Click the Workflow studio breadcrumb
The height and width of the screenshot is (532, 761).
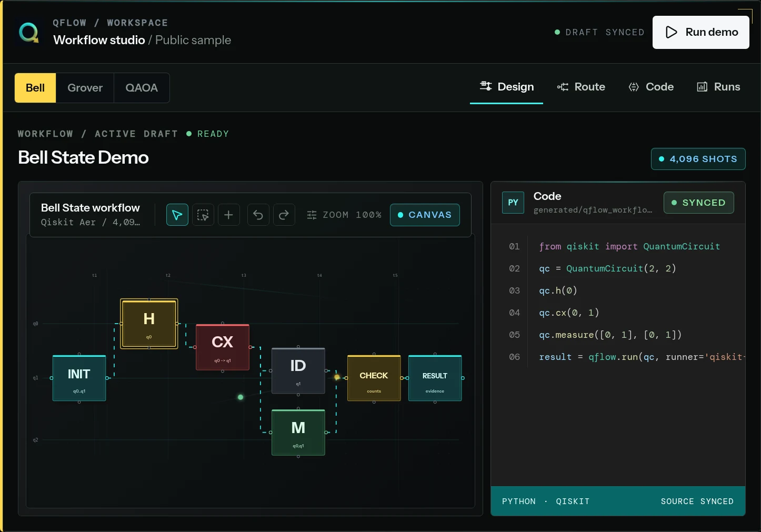point(99,40)
